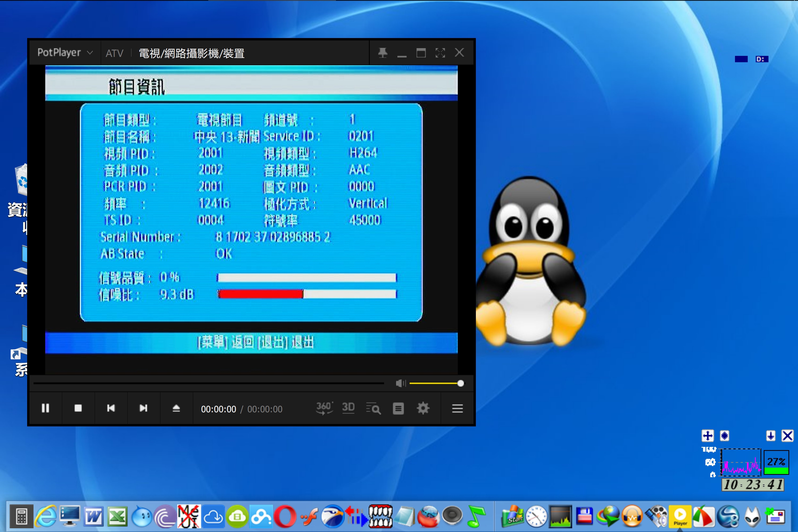The image size is (798, 532).
Task: Adjust the yellow volume slider
Action: [x=436, y=383]
